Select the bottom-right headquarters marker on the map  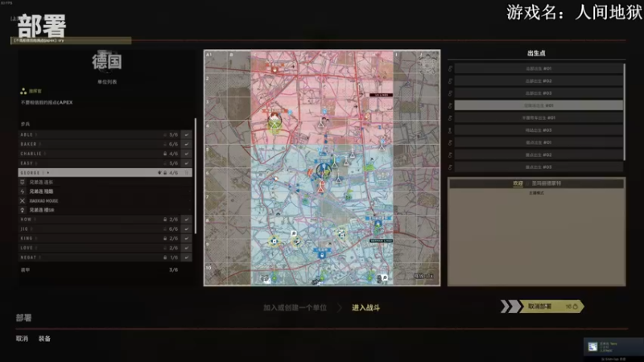[x=371, y=278]
